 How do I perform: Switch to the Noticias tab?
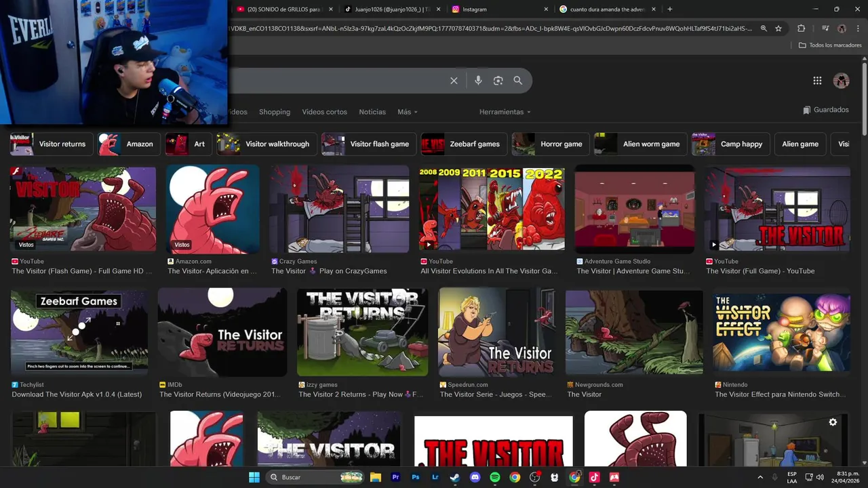(x=372, y=112)
